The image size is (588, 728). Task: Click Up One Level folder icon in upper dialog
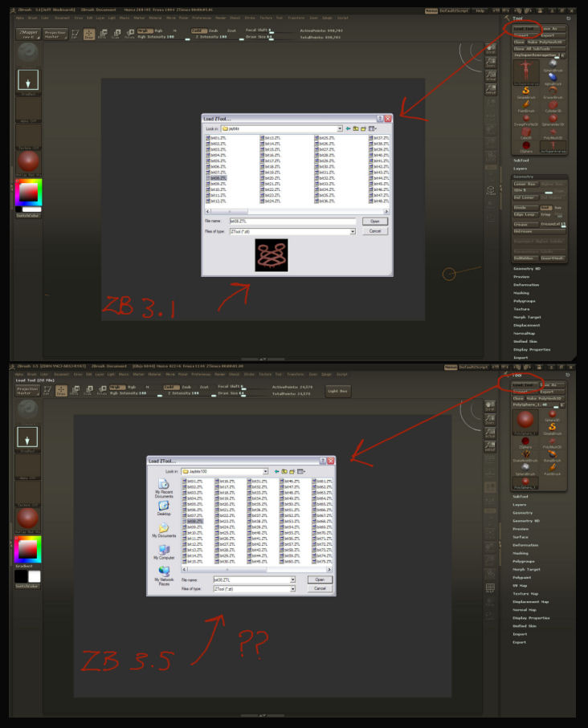coord(356,128)
